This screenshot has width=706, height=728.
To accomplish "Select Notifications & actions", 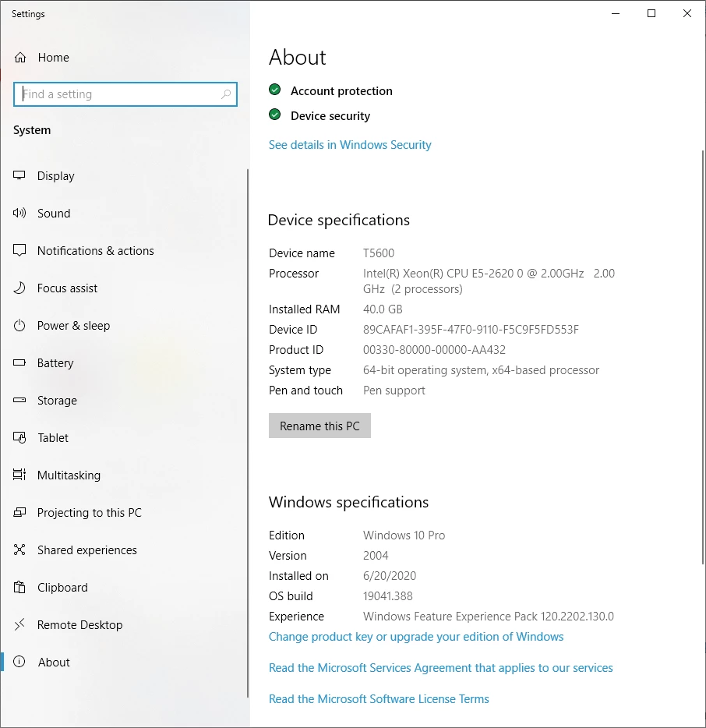I will coord(96,251).
